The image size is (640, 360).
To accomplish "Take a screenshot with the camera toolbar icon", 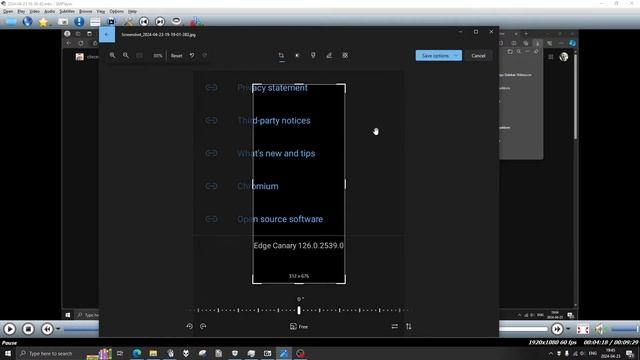I will point(63,22).
